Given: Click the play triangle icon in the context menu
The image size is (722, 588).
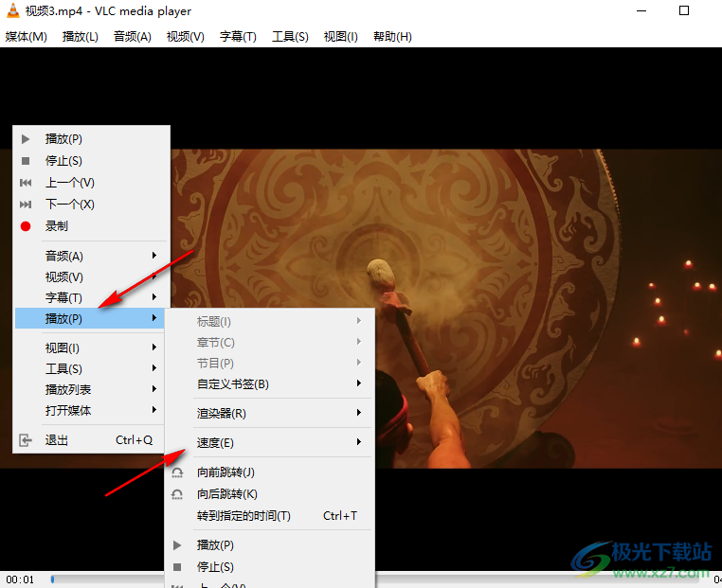Looking at the screenshot, I should pos(26,139).
